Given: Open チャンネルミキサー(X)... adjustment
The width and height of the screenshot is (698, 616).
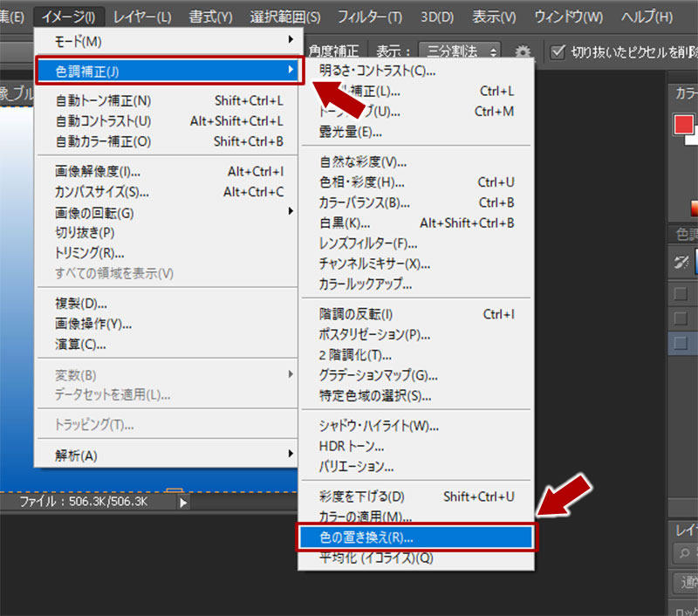Looking at the screenshot, I should click(x=416, y=264).
